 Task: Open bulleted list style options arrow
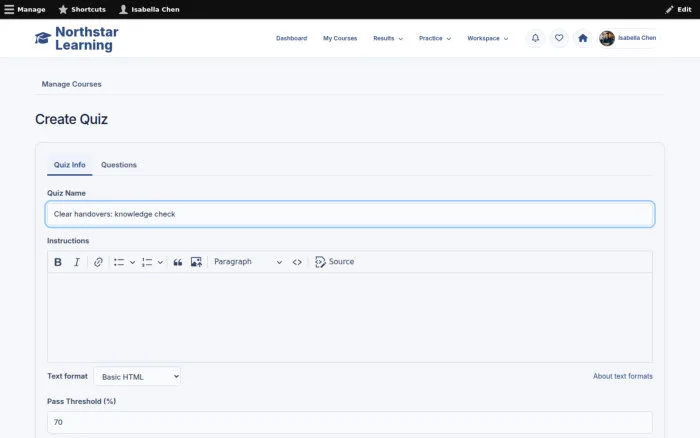pyautogui.click(x=133, y=263)
